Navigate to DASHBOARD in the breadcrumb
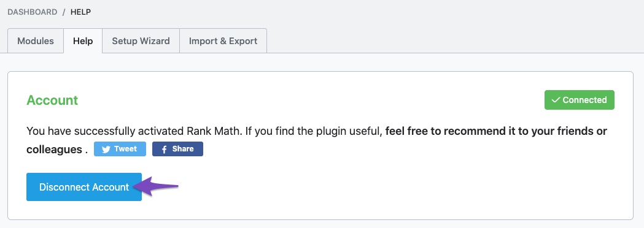644x228 pixels. pos(33,12)
